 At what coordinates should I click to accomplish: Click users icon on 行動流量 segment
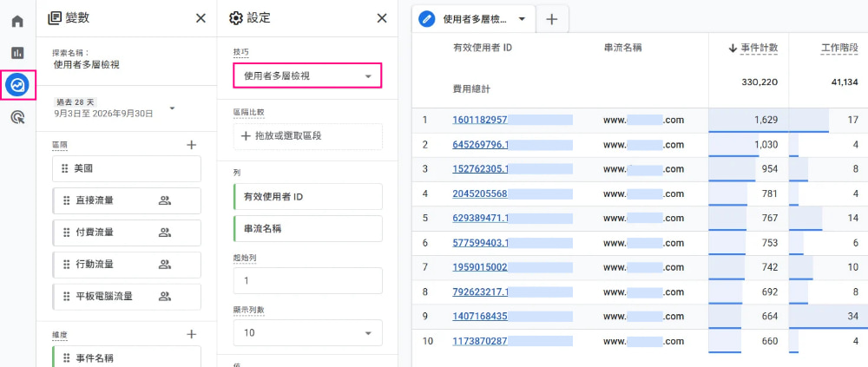[164, 265]
